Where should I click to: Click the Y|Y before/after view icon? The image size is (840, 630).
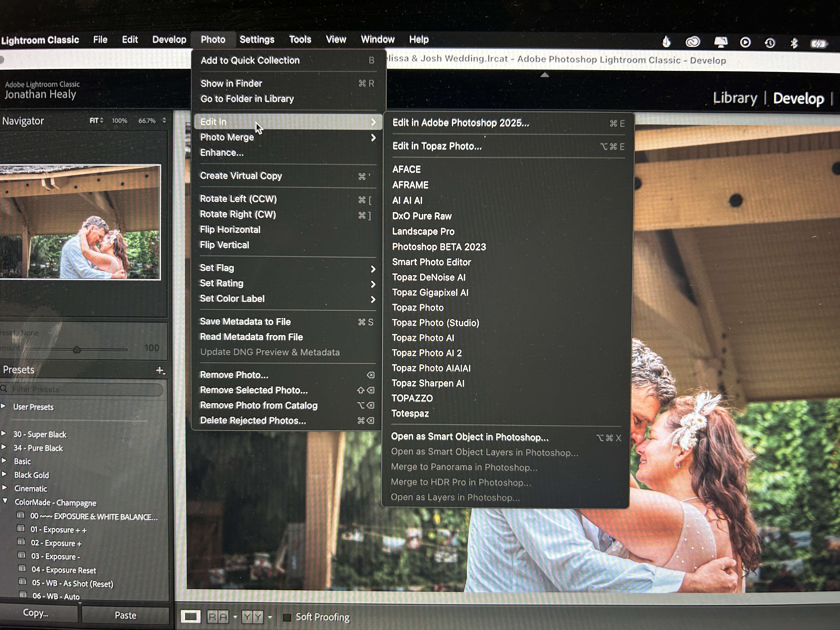pyautogui.click(x=252, y=617)
